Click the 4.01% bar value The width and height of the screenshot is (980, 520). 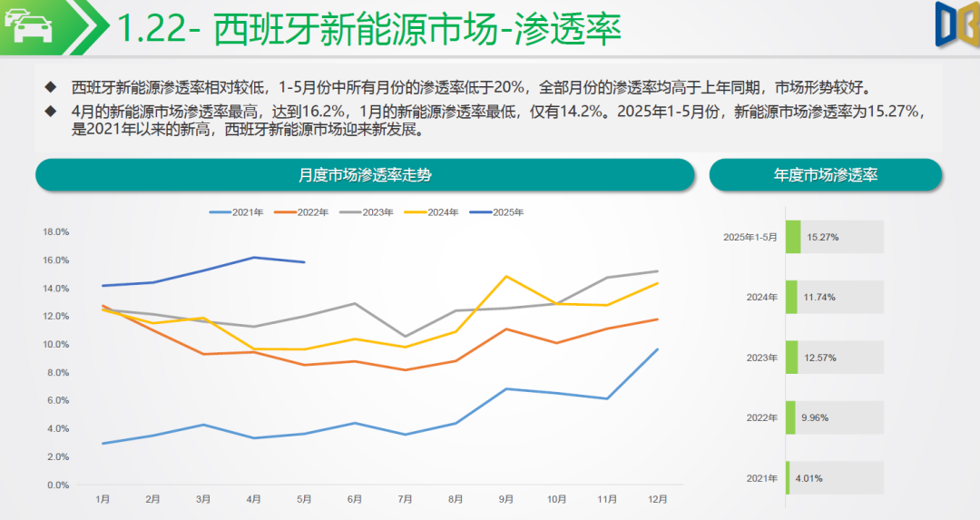pos(808,479)
